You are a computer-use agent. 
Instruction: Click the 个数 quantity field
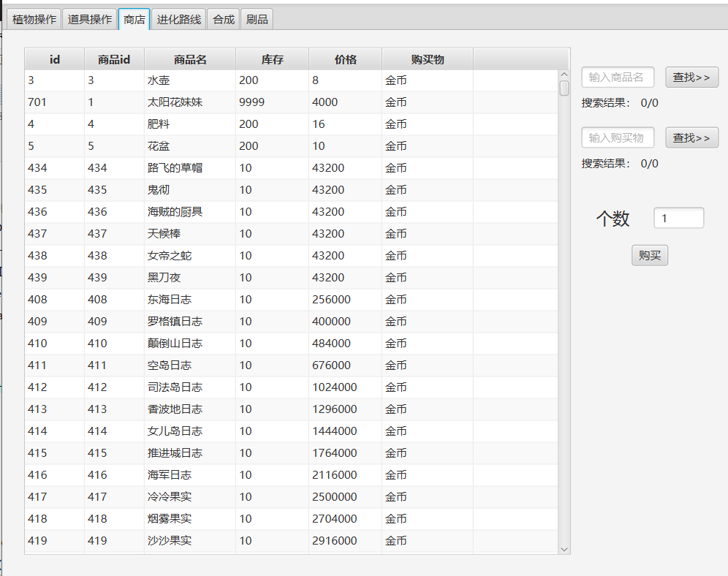click(679, 218)
